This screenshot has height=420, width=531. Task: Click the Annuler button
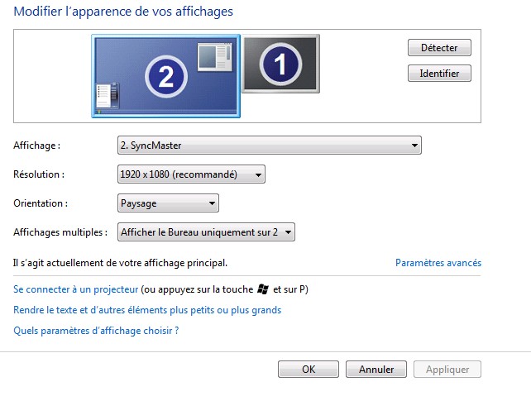[x=376, y=370]
